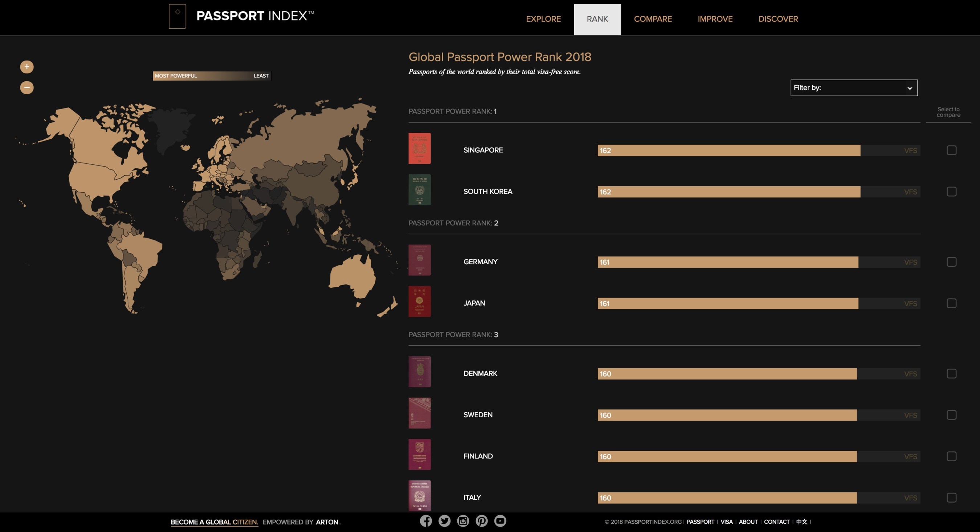
Task: Switch to Chinese 中文 language
Action: tap(801, 522)
